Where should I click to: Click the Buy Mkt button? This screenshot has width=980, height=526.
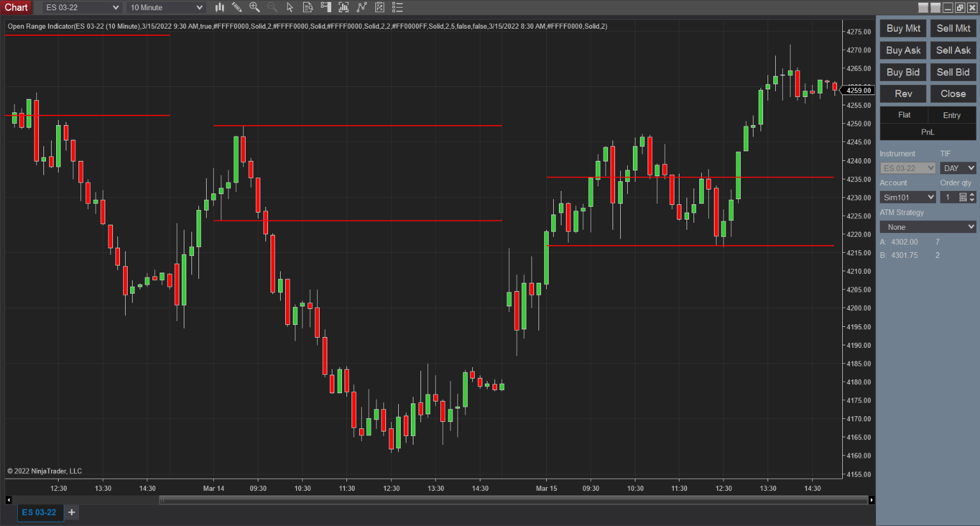click(x=903, y=28)
